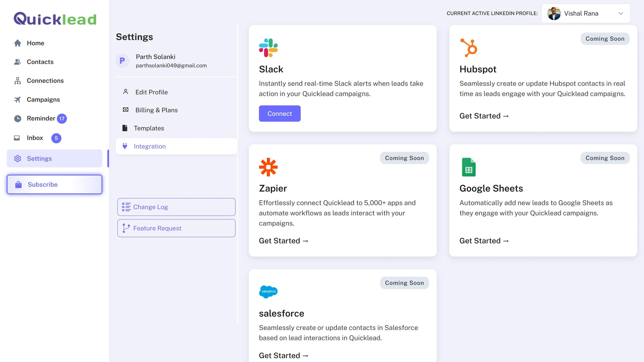Screen dimensions: 644x362
Task: Go to Edit Profile
Action: [x=151, y=92]
